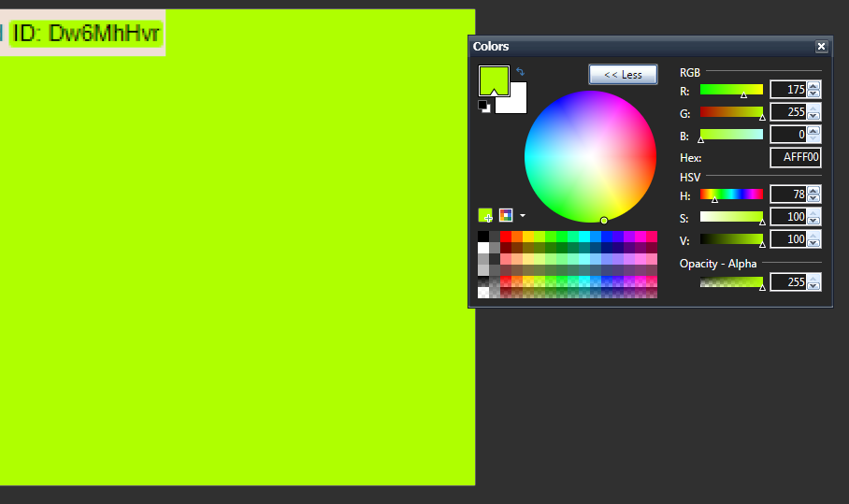This screenshot has height=504, width=849.
Task: Select the primary color swatch
Action: [494, 80]
